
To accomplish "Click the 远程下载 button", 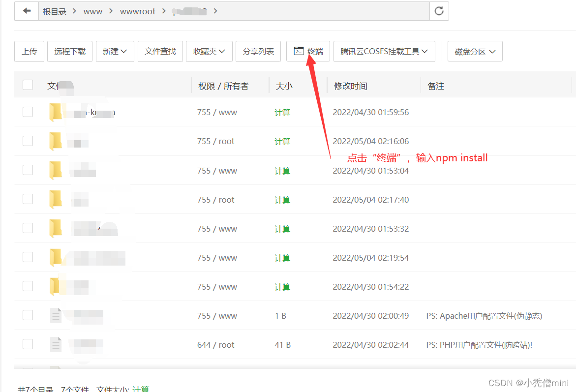I will [70, 52].
